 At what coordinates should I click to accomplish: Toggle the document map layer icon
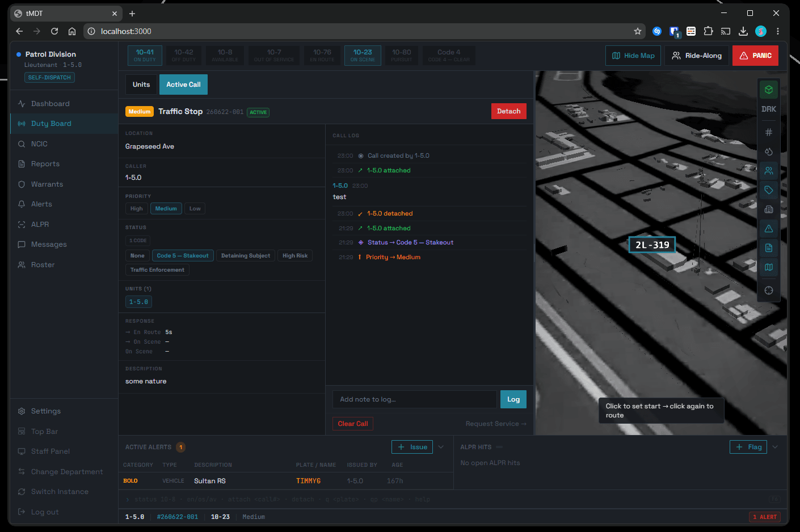coord(769,248)
